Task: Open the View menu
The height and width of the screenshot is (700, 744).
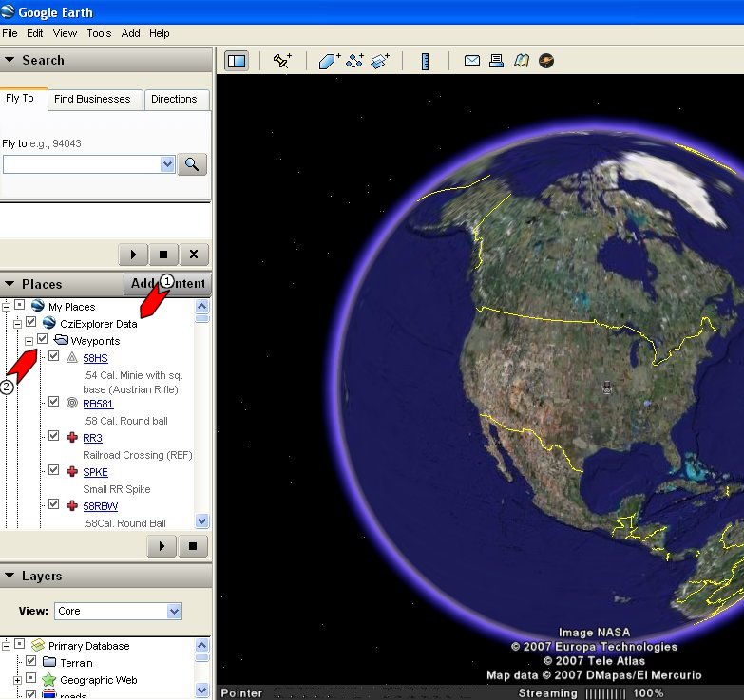Action: point(65,33)
